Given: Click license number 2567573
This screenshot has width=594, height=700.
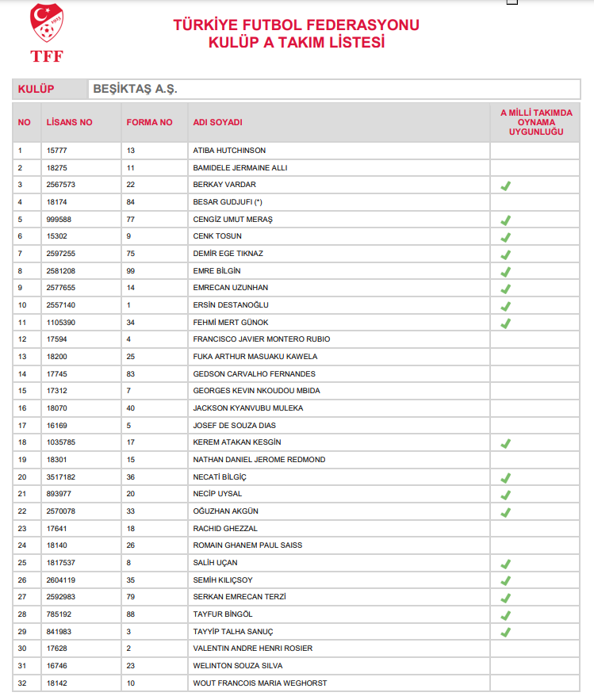Looking at the screenshot, I should tap(61, 185).
